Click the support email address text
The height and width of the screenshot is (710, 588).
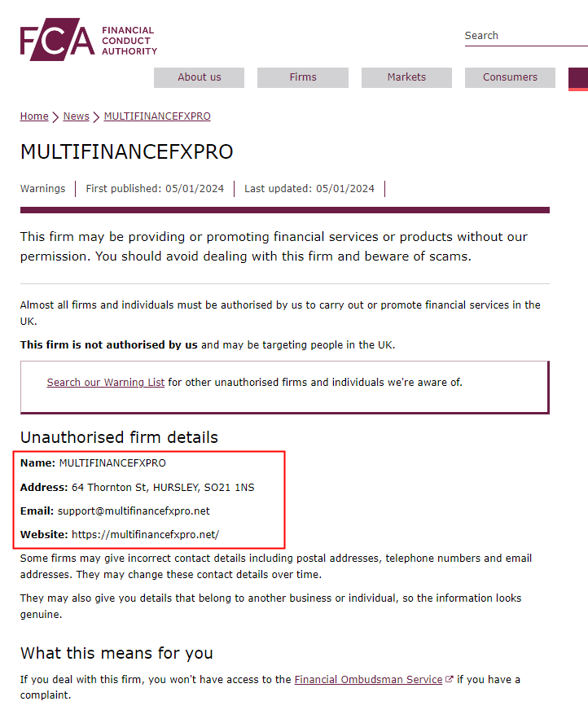(x=134, y=511)
